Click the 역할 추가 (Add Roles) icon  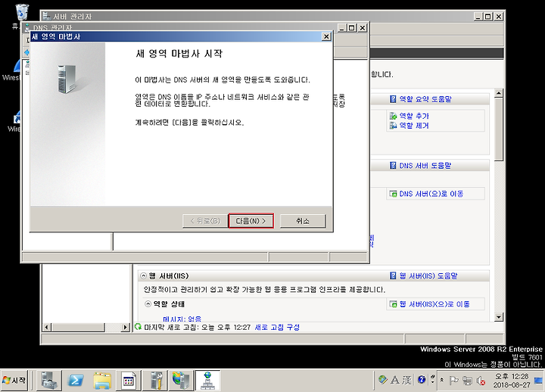(393, 116)
